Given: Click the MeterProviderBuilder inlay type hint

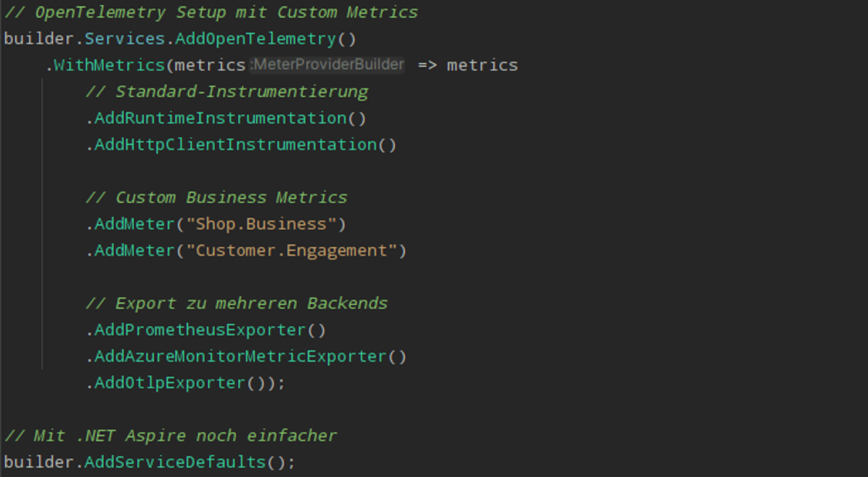Looking at the screenshot, I should [x=327, y=64].
